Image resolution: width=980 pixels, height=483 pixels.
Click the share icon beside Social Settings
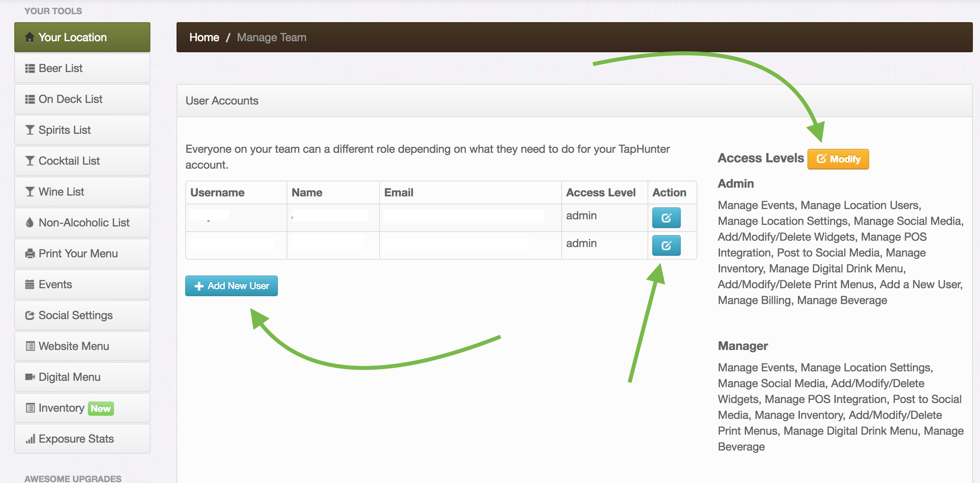(x=30, y=315)
